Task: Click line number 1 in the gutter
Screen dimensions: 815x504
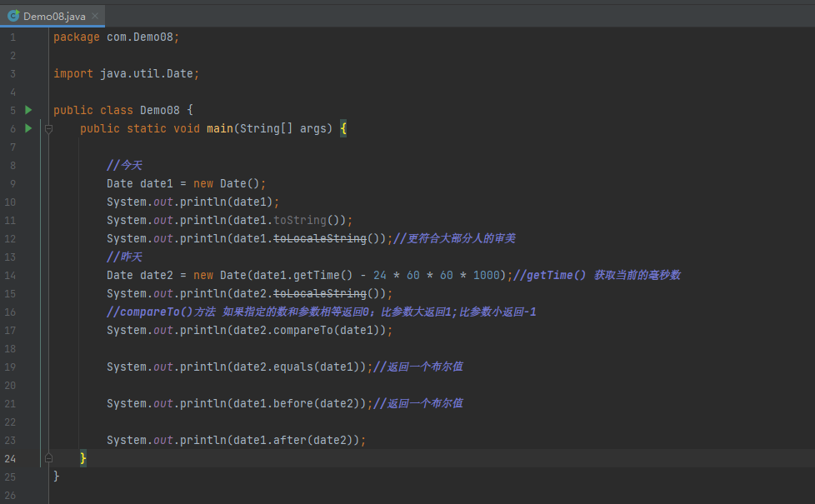Action: 12,37
